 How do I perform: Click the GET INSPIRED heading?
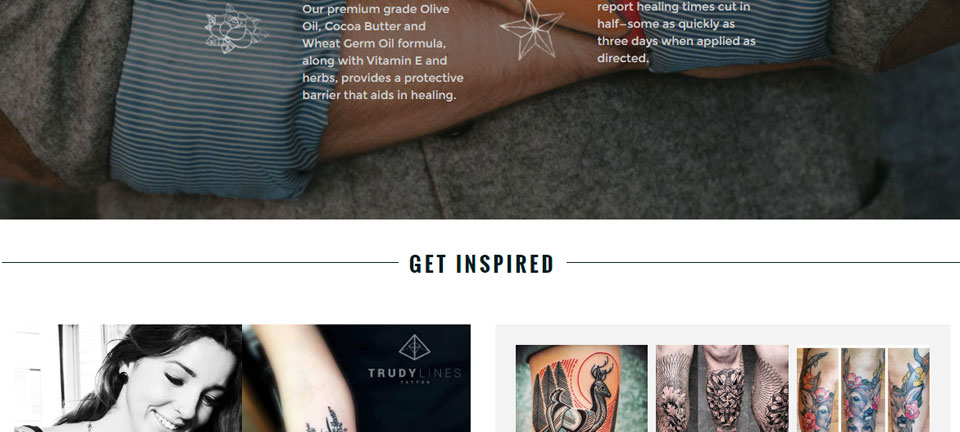point(482,264)
